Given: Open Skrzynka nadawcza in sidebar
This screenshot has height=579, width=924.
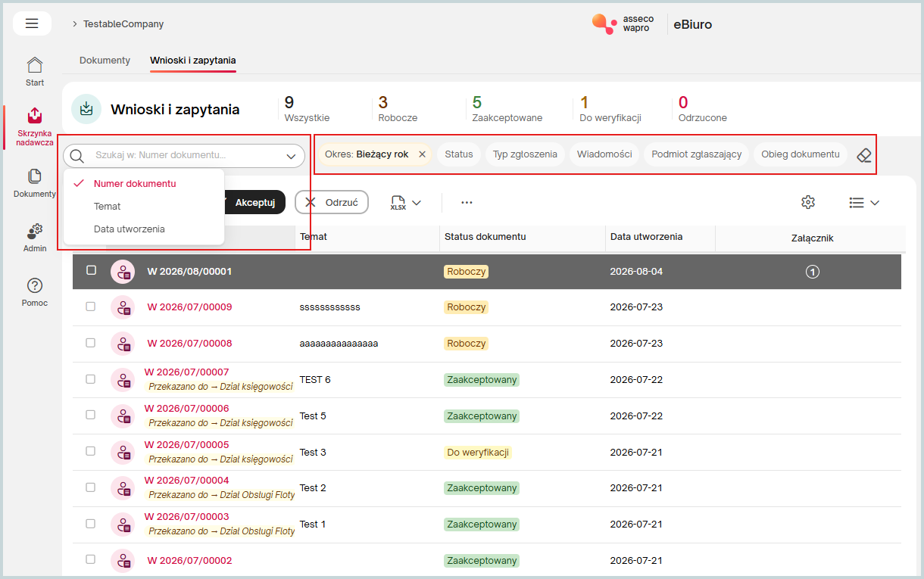Looking at the screenshot, I should (35, 126).
